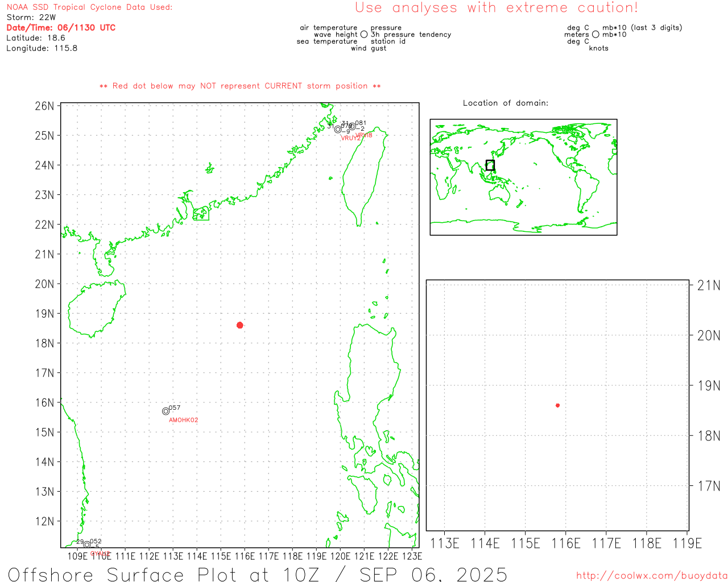728x582 pixels.
Task: Click the legend circle beside 'meters'
Action: pos(595,35)
